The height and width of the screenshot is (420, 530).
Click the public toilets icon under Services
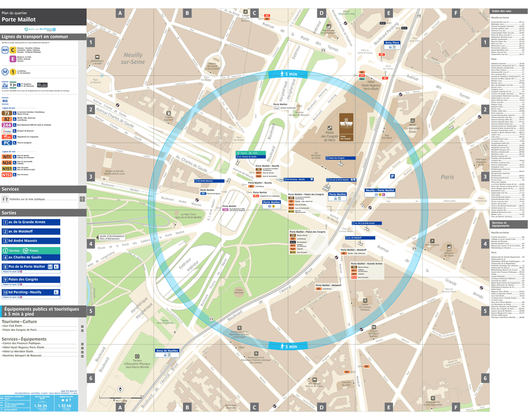click(x=4, y=199)
